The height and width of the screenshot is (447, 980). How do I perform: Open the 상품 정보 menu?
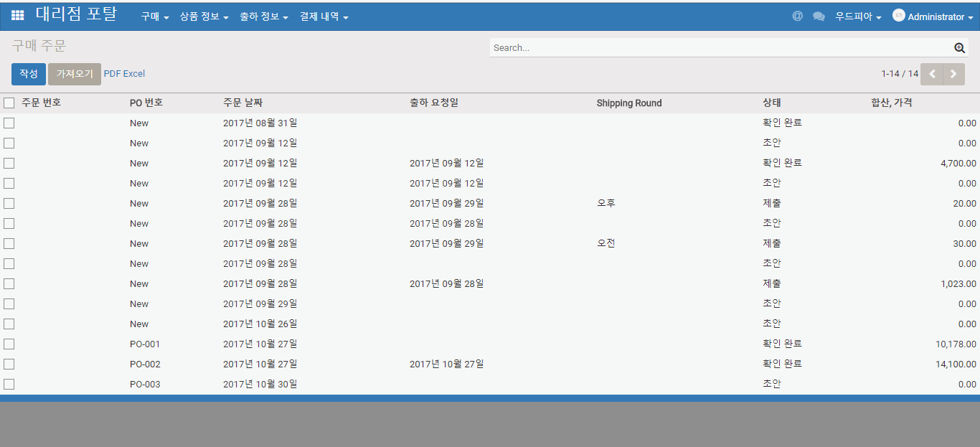tap(204, 17)
